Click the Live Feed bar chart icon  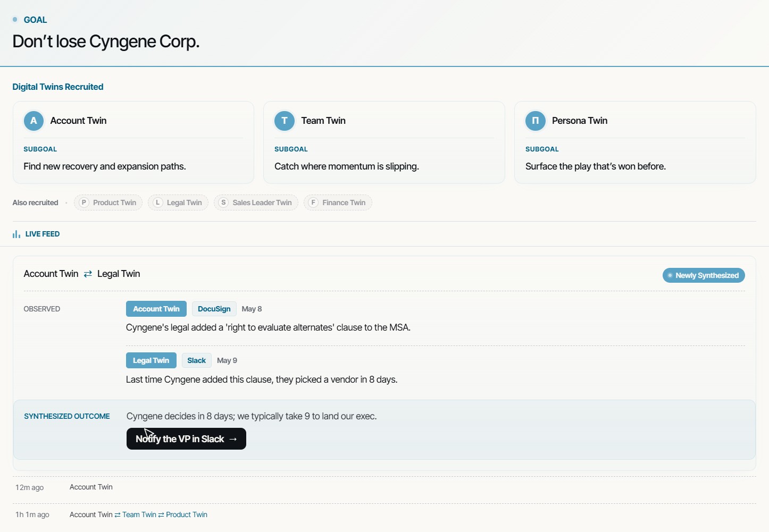click(16, 234)
